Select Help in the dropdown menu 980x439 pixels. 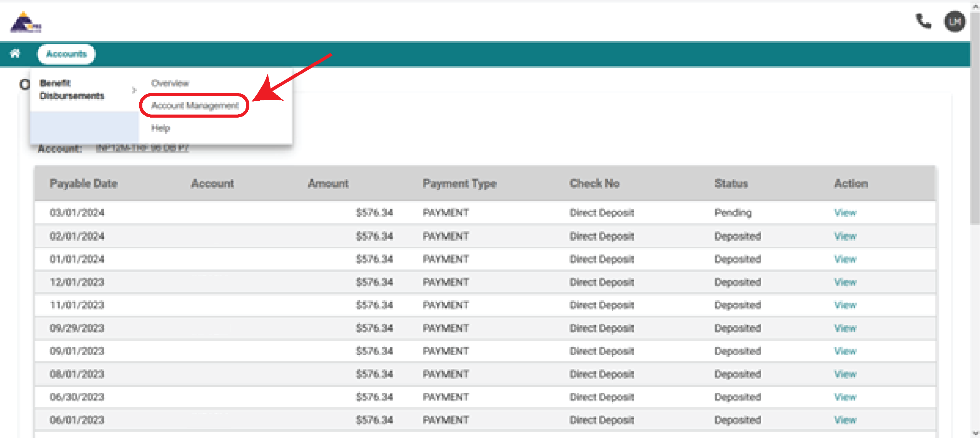click(x=161, y=128)
